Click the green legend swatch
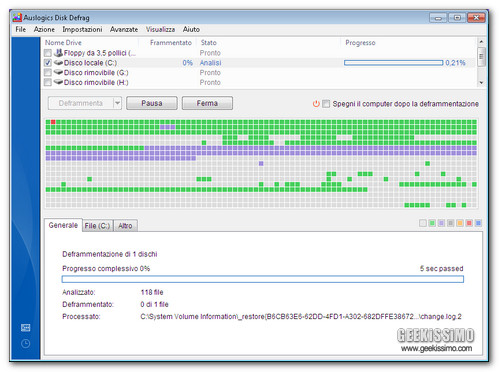The width and height of the screenshot is (499, 372). coord(432,223)
